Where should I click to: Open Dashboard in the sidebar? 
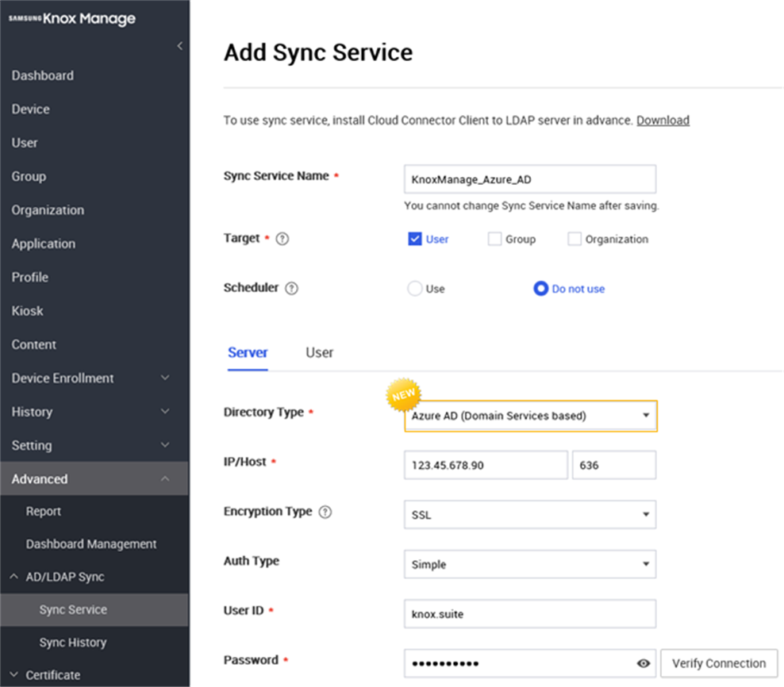43,75
